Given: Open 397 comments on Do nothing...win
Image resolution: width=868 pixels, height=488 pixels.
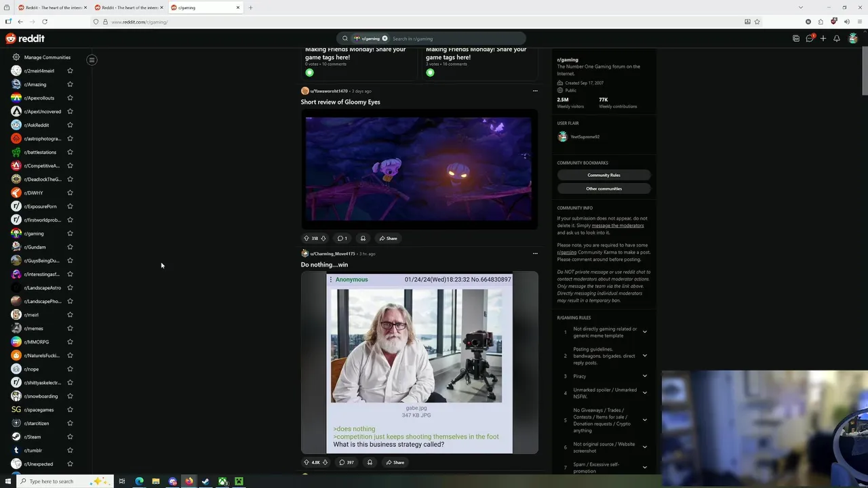Looking at the screenshot, I should pyautogui.click(x=347, y=462).
